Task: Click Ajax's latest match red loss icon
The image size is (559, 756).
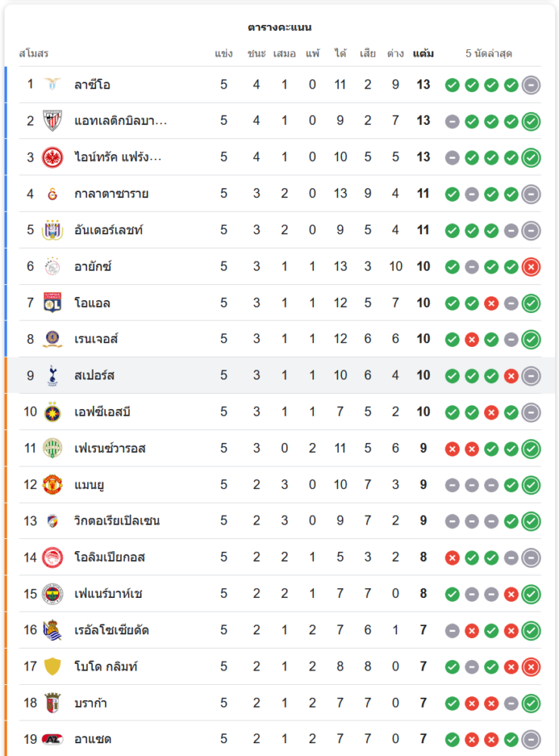Action: tap(531, 266)
